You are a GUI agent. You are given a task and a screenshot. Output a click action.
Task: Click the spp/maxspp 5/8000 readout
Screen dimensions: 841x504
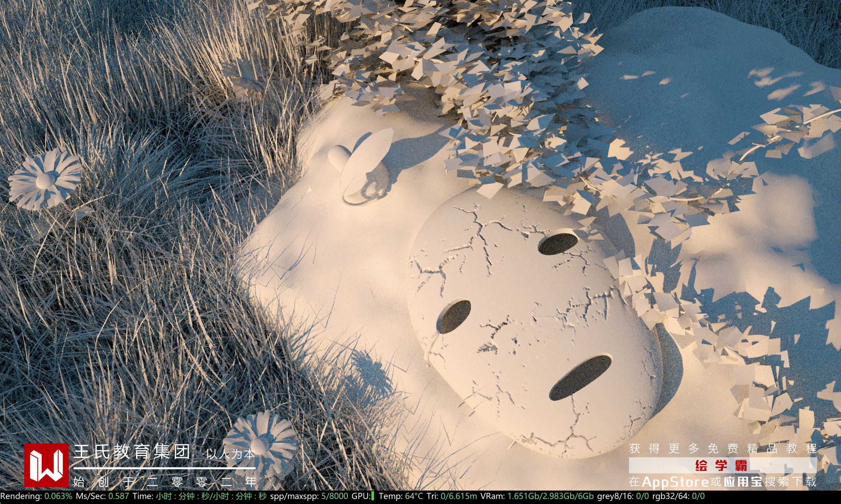tap(334, 496)
